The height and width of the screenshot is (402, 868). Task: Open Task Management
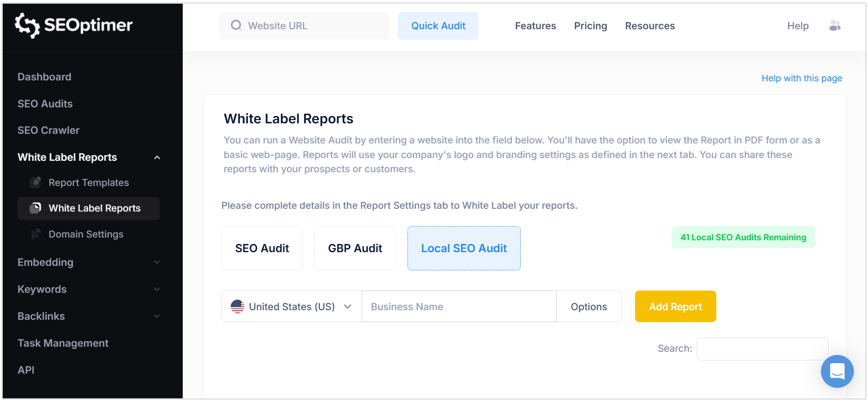click(63, 343)
